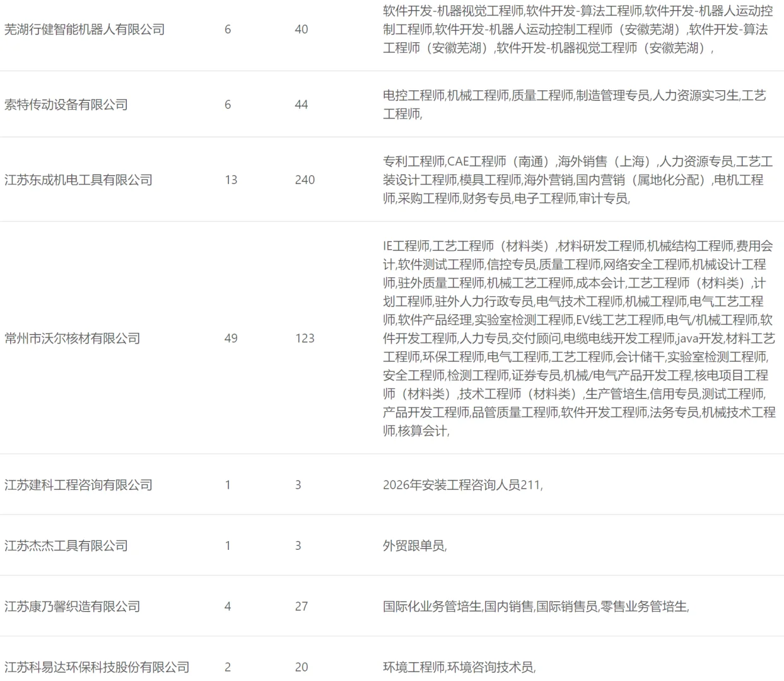Click the value 1 in 江苏杰杰 row
The width and height of the screenshot is (784, 681).
(228, 545)
